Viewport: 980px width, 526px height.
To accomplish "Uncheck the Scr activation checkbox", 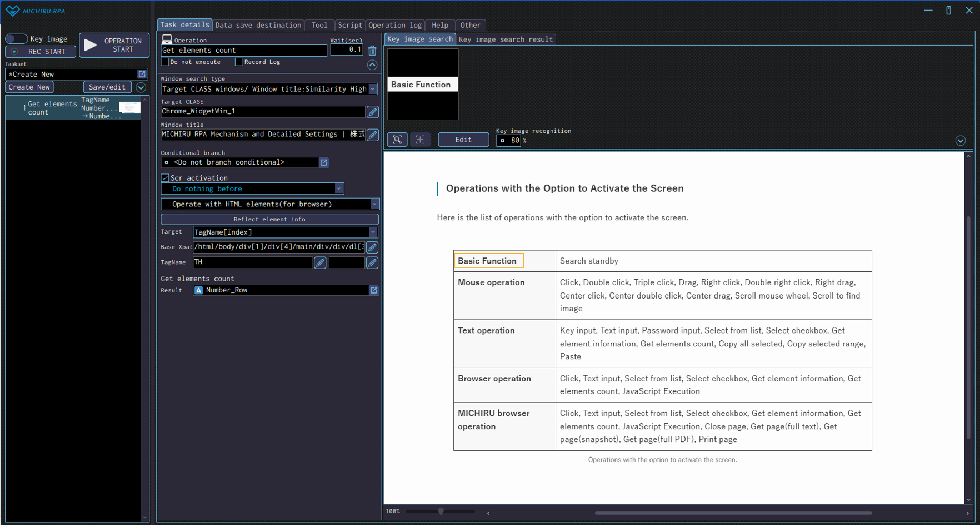I will pyautogui.click(x=165, y=178).
